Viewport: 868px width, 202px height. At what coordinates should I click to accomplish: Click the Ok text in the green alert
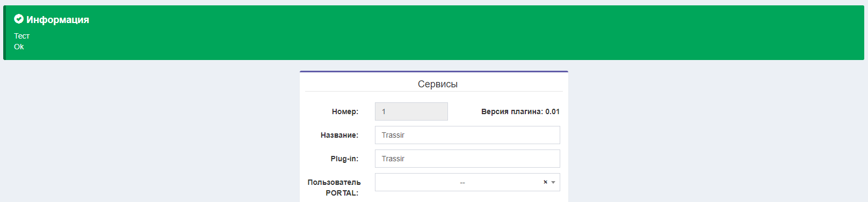pos(19,47)
